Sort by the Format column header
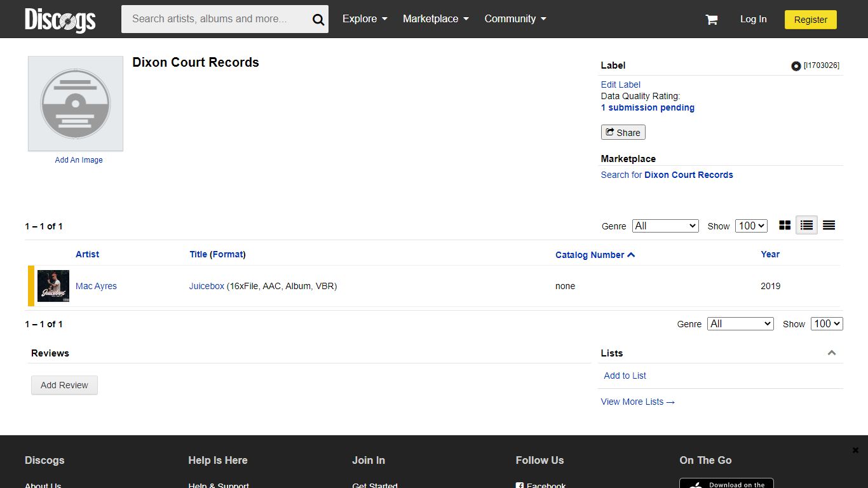 tap(227, 254)
